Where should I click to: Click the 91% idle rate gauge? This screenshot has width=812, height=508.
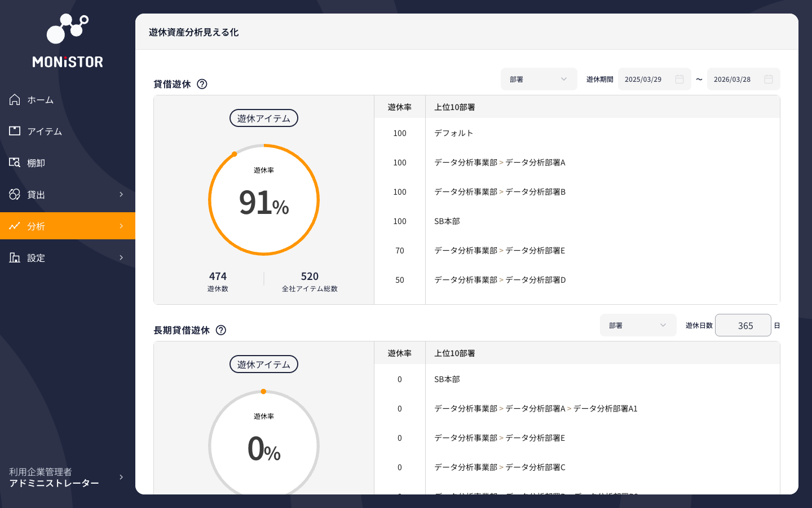263,200
